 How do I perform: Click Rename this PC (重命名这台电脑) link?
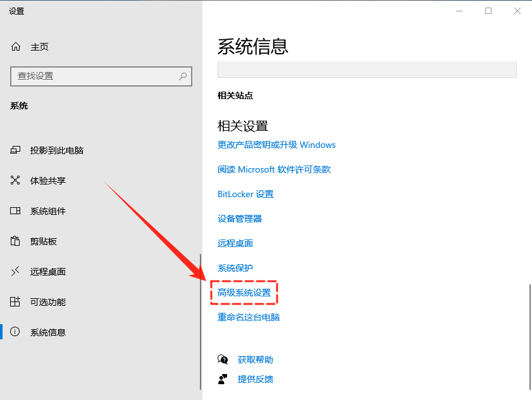coord(249,317)
